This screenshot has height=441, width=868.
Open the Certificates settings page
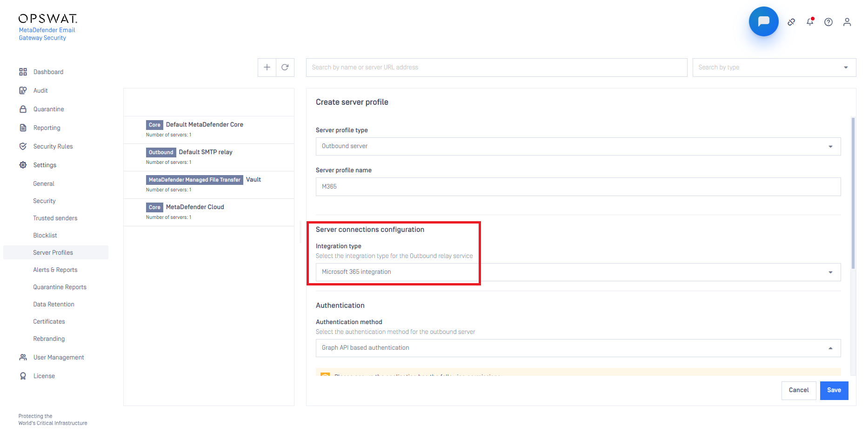(49, 321)
